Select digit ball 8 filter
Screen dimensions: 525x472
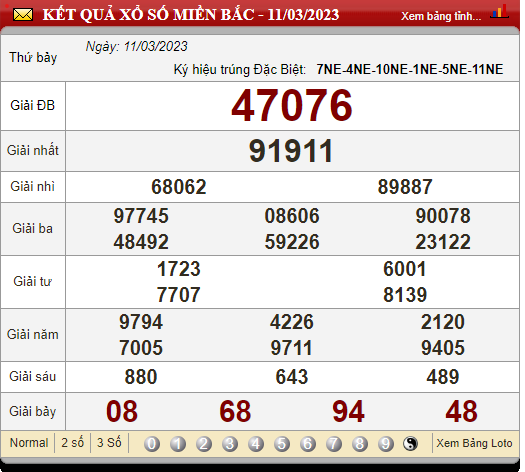pyautogui.click(x=360, y=444)
